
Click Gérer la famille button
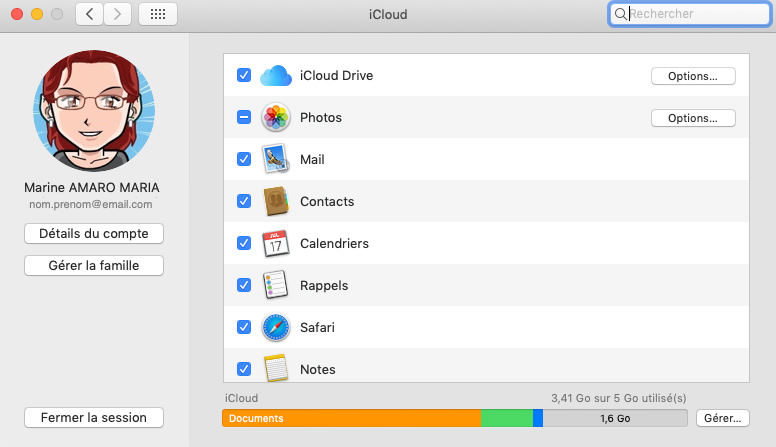(94, 266)
